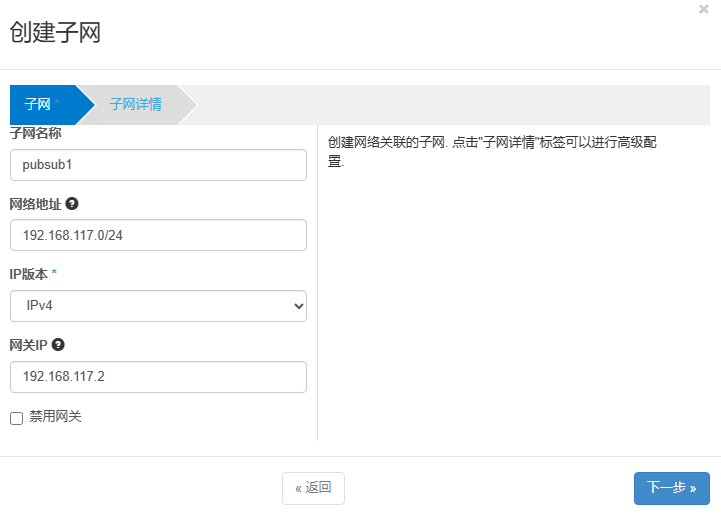Expand the IP版本 dropdown showing IPv4
The height and width of the screenshot is (515, 721).
coord(158,306)
